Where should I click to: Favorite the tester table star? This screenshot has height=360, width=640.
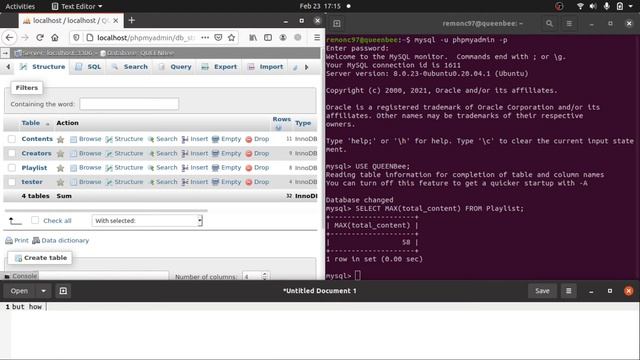tap(60, 182)
